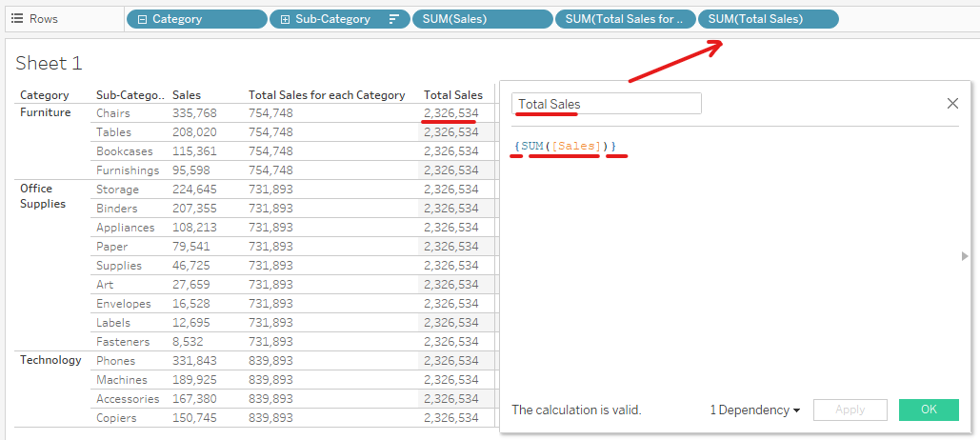
Task: Click the Sales column header
Action: [x=187, y=95]
